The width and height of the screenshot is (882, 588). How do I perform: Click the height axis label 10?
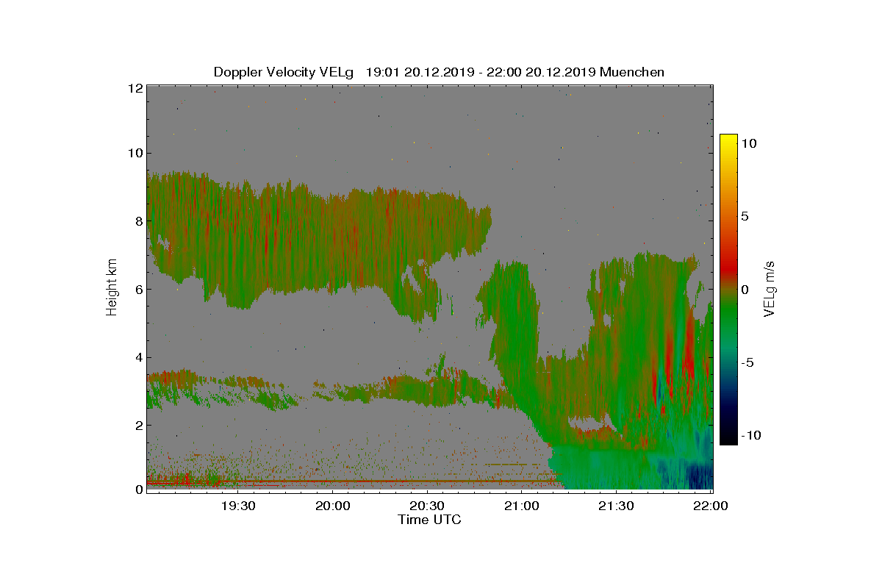point(135,153)
